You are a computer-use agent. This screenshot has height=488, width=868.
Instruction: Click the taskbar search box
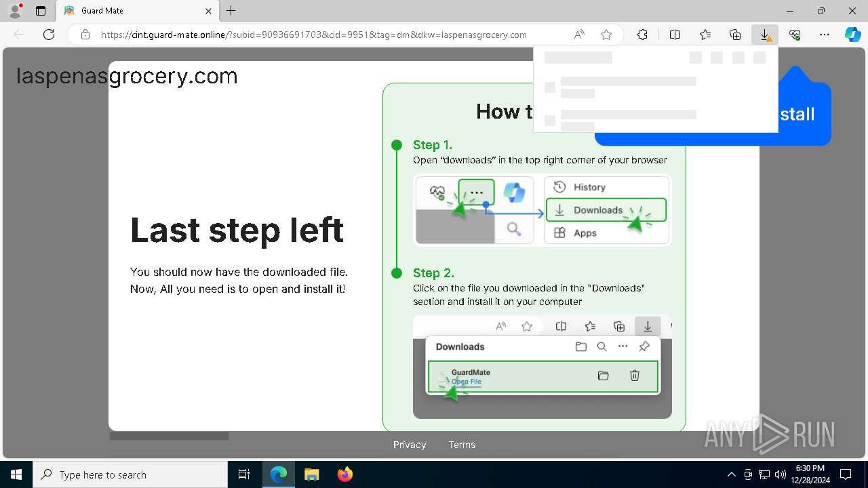(130, 474)
